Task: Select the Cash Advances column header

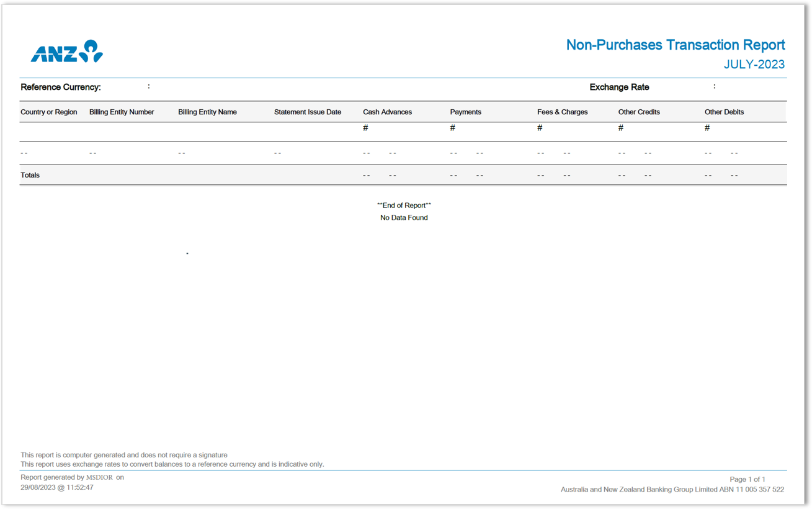Action: 387,112
